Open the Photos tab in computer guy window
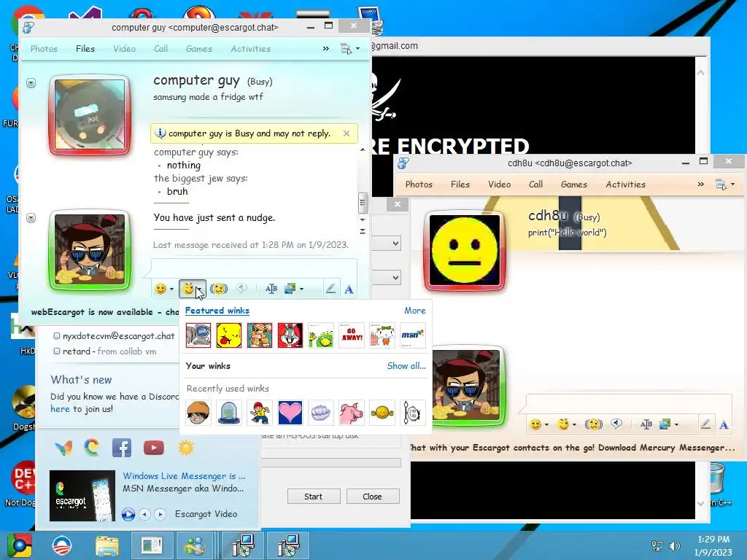This screenshot has width=747, height=560. pyautogui.click(x=44, y=49)
